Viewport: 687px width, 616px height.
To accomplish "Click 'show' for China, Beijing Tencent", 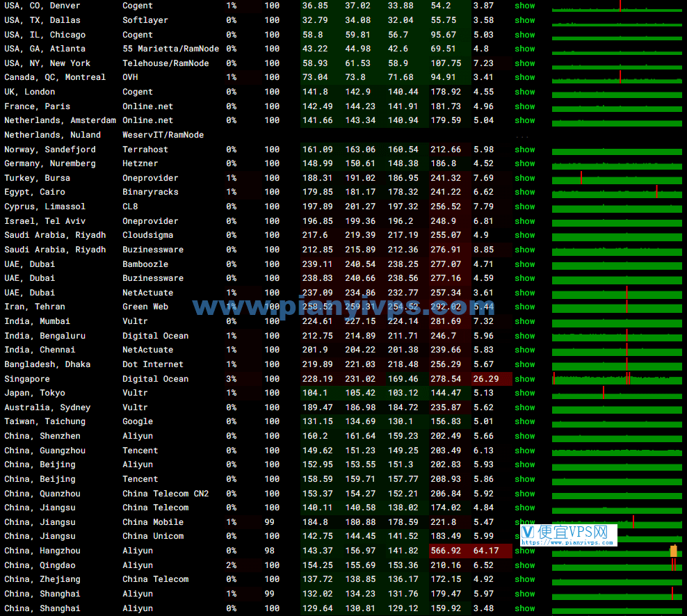I will pyautogui.click(x=524, y=479).
